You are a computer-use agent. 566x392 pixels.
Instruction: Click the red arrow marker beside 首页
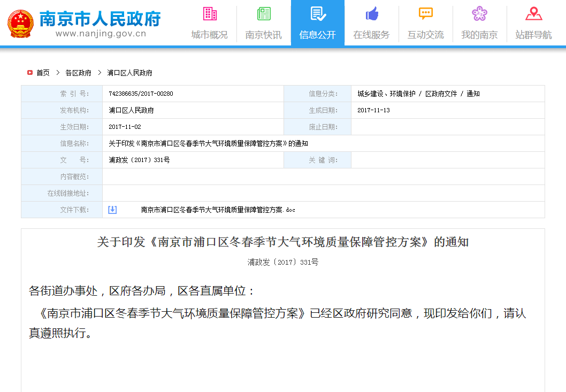tap(30, 73)
